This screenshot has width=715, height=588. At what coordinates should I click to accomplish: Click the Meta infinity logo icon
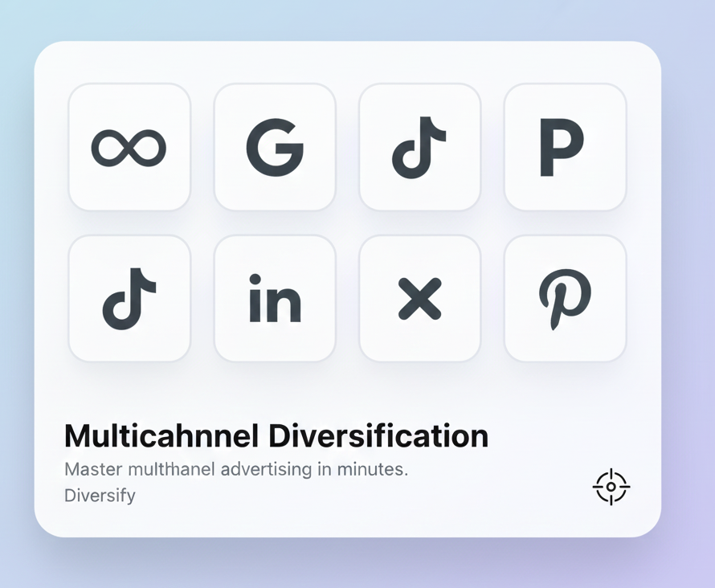129,148
